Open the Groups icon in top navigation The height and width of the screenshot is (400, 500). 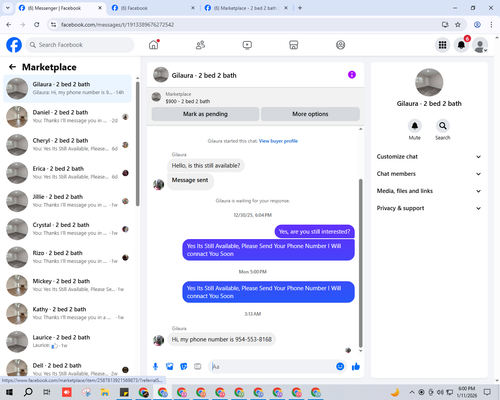[x=340, y=45]
